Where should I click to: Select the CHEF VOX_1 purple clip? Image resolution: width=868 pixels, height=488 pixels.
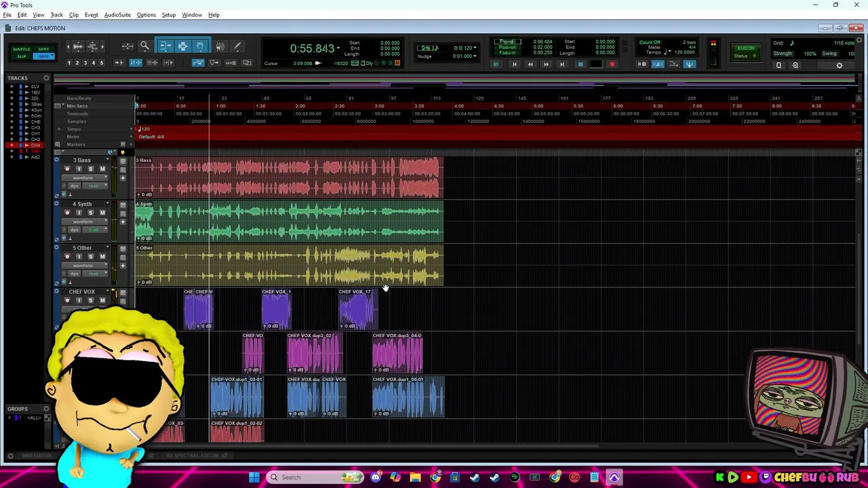click(277, 310)
